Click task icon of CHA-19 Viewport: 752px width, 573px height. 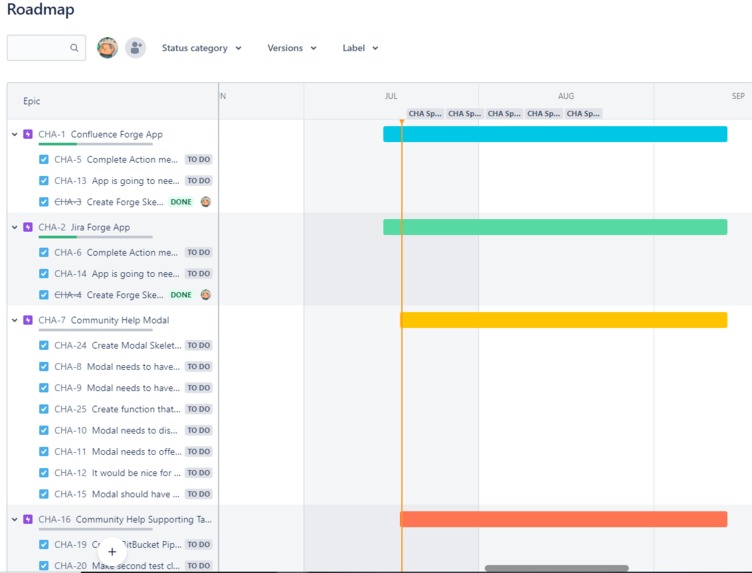point(44,544)
